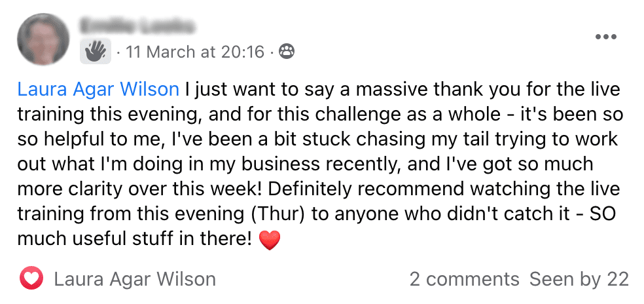The image size is (644, 304).
Task: Show reactions from Laura Agar Wilson in grey
Action: point(135,279)
